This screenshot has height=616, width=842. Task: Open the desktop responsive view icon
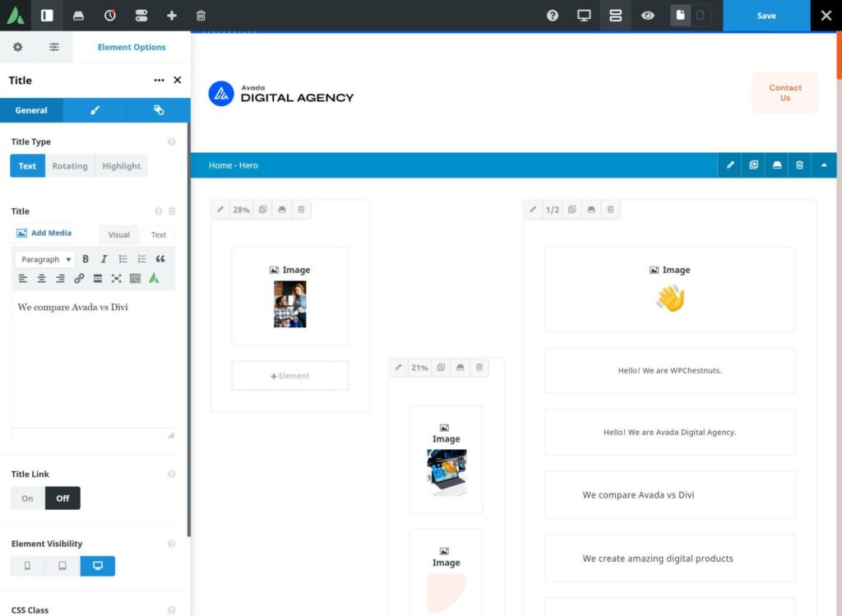tap(584, 16)
